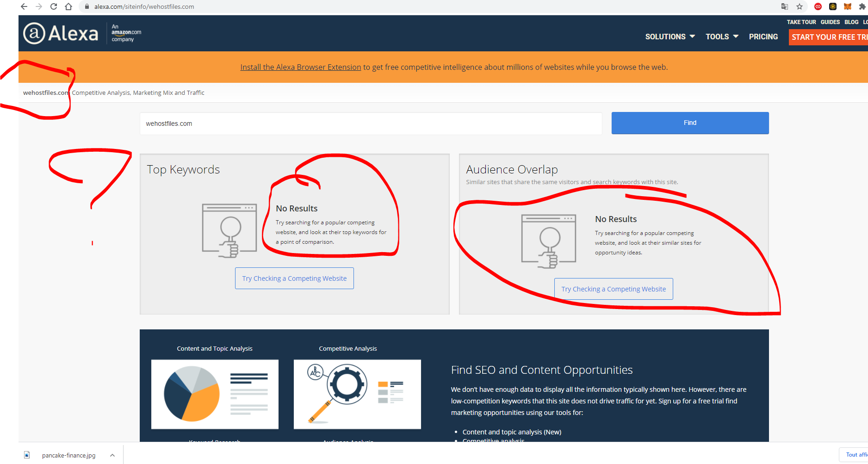The image size is (868, 464).
Task: Reload the page with refresh icon
Action: 54,6
